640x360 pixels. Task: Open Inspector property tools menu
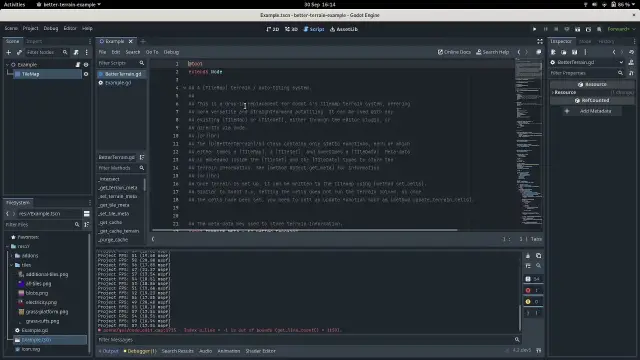click(631, 73)
